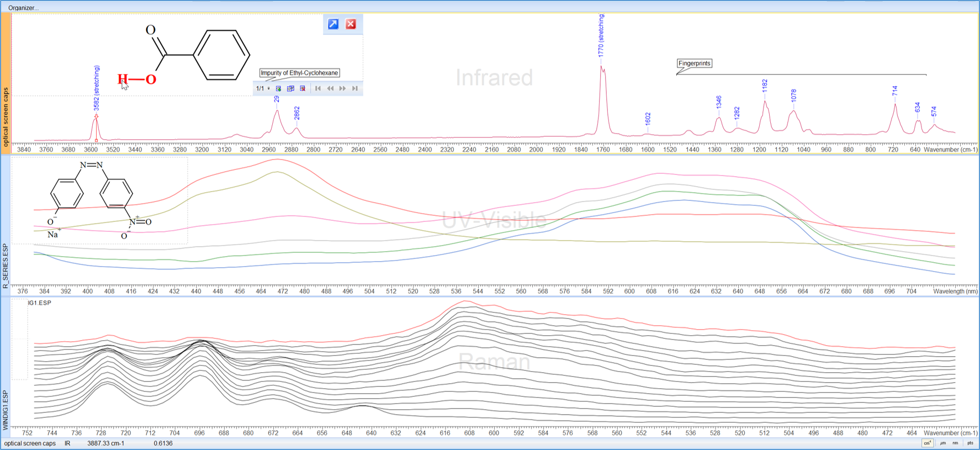The image size is (980, 450).
Task: Click the blue arrow detach structure icon
Action: click(x=333, y=24)
